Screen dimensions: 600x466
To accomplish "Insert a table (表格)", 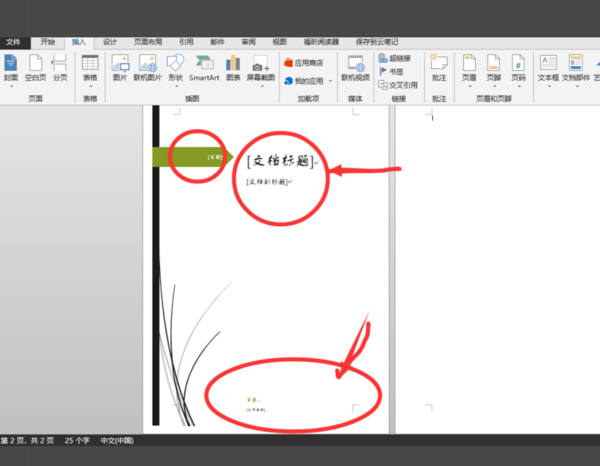I will point(90,68).
